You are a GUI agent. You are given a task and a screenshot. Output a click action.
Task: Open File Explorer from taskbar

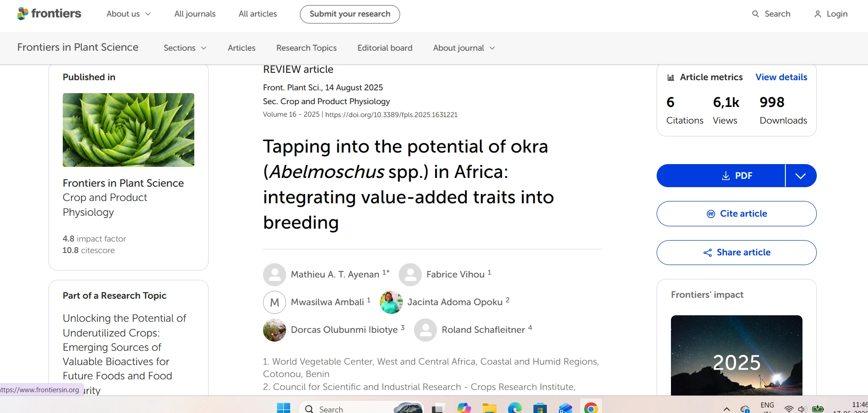489,408
